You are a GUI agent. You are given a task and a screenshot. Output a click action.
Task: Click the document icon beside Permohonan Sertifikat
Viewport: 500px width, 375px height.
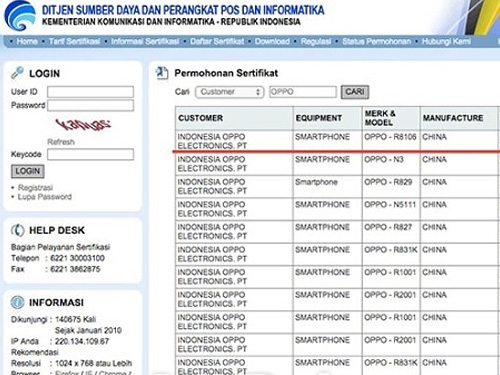(x=162, y=73)
